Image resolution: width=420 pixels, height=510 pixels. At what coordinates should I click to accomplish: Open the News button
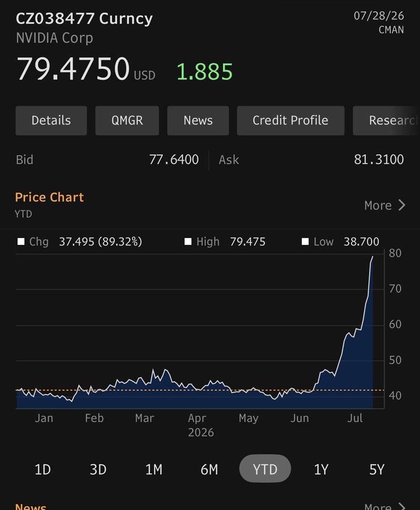pos(198,120)
